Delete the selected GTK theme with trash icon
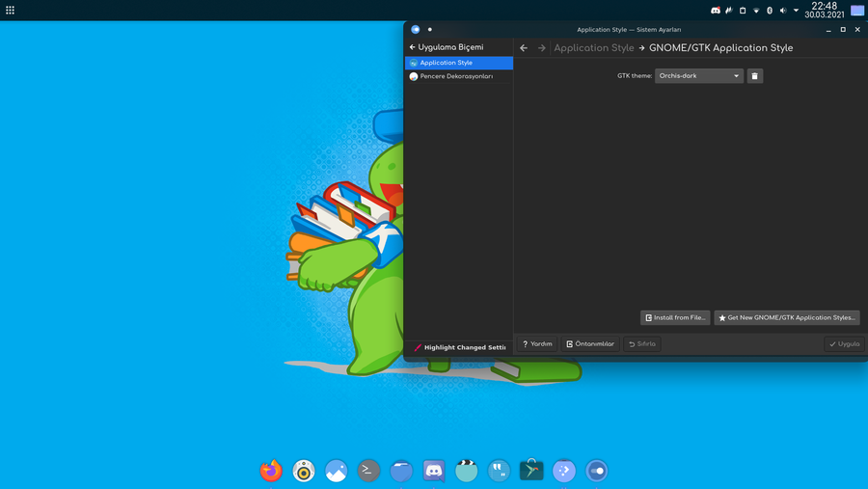This screenshot has width=868, height=489. point(755,75)
